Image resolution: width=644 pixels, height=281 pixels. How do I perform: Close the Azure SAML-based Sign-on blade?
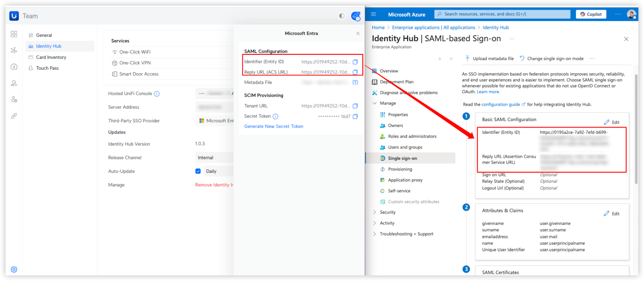(626, 39)
